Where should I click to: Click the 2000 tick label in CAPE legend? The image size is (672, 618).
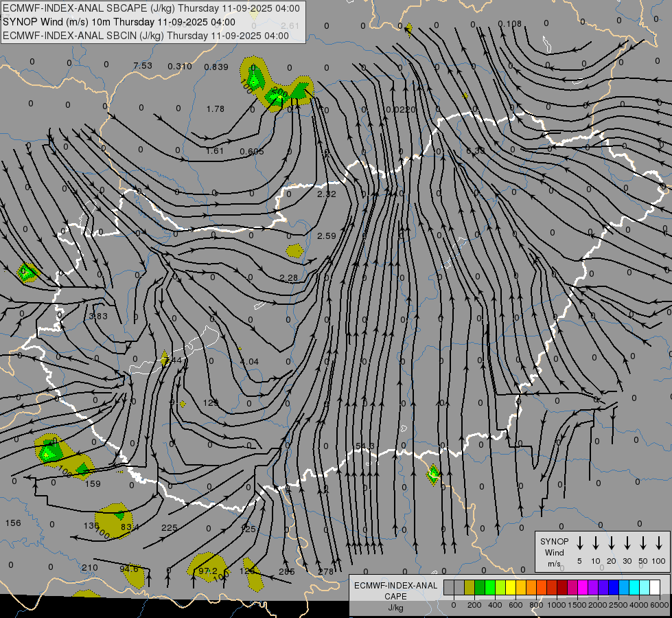click(597, 605)
